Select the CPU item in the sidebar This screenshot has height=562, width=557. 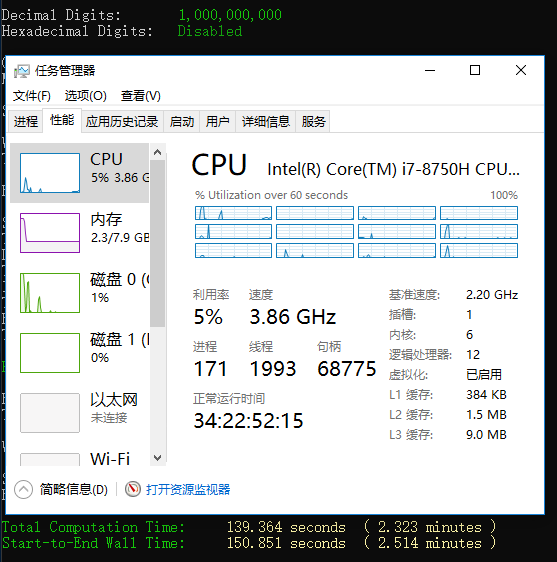coord(80,173)
